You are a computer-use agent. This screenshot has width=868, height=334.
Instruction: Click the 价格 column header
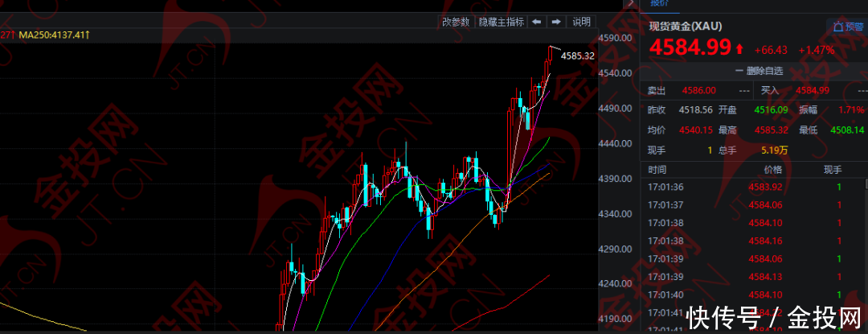click(x=773, y=170)
